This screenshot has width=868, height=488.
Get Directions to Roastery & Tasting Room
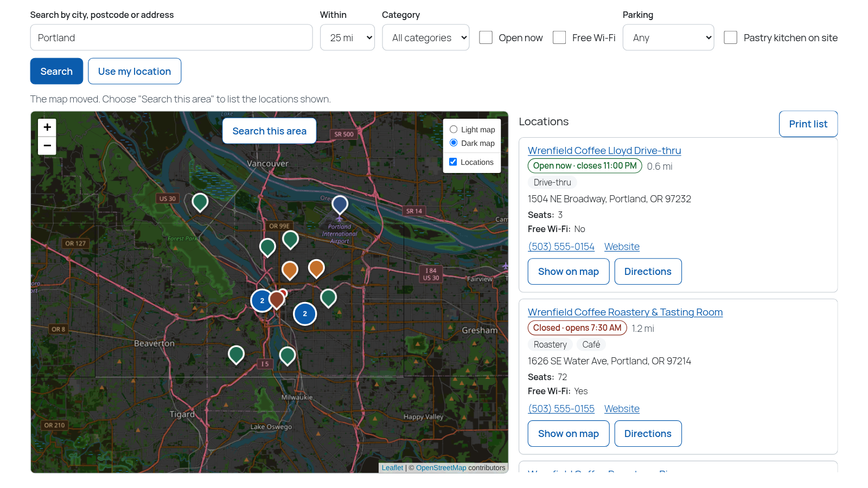tap(648, 434)
